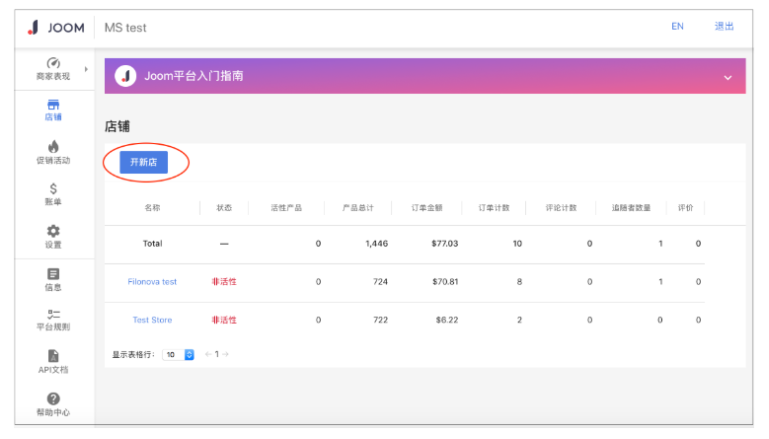This screenshot has width=769, height=439.
Task: Open the 信息 message icon
Action: coord(53,274)
